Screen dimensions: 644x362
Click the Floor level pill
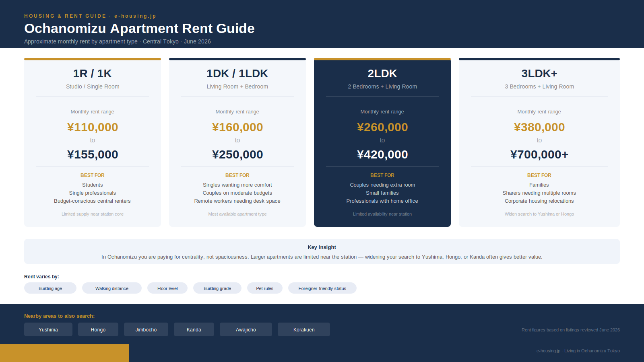point(167,288)
